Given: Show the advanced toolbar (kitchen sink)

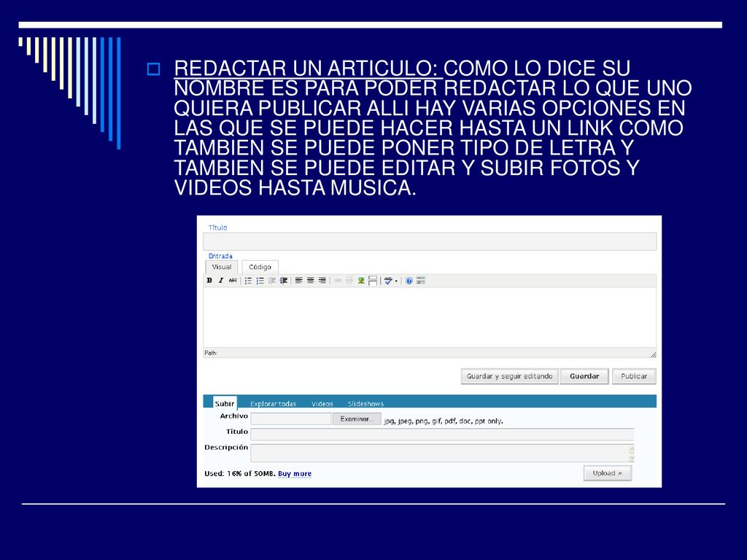Looking at the screenshot, I should (421, 281).
